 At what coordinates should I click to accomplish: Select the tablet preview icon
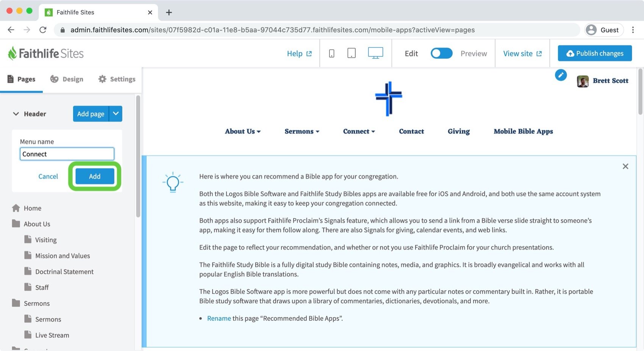tap(352, 53)
